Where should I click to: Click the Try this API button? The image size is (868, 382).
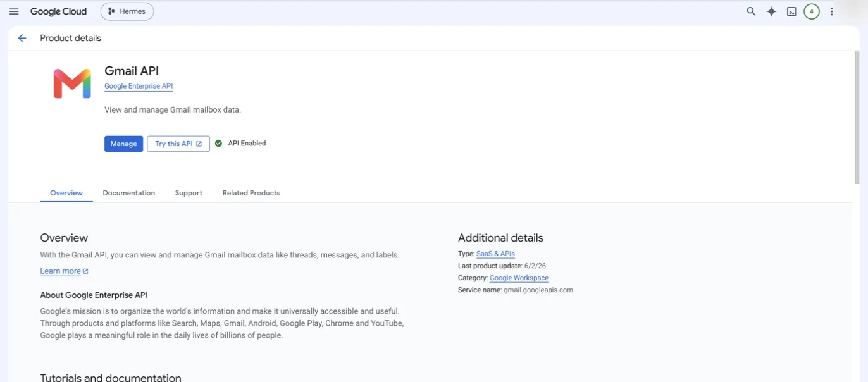pos(178,144)
